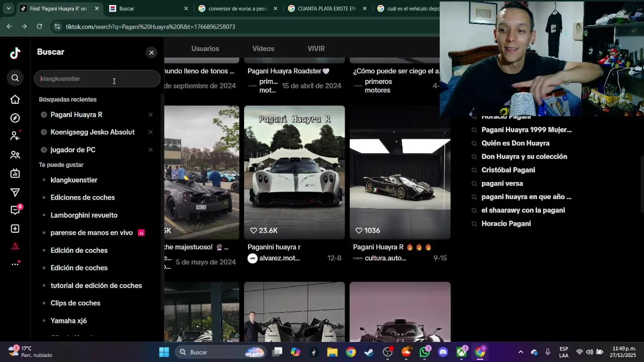Image resolution: width=644 pixels, height=362 pixels.
Task: Choose suggestion parense de manos en vivo
Action: (x=92, y=233)
